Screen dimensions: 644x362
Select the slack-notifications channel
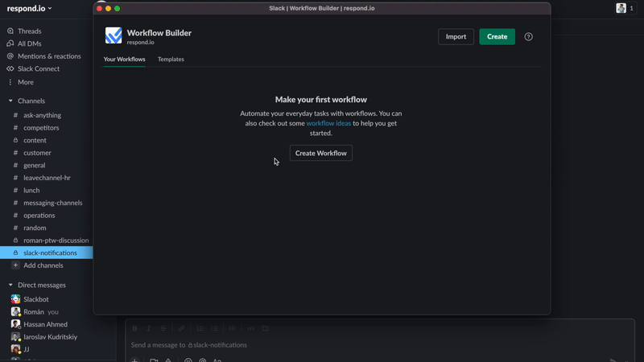(46, 253)
